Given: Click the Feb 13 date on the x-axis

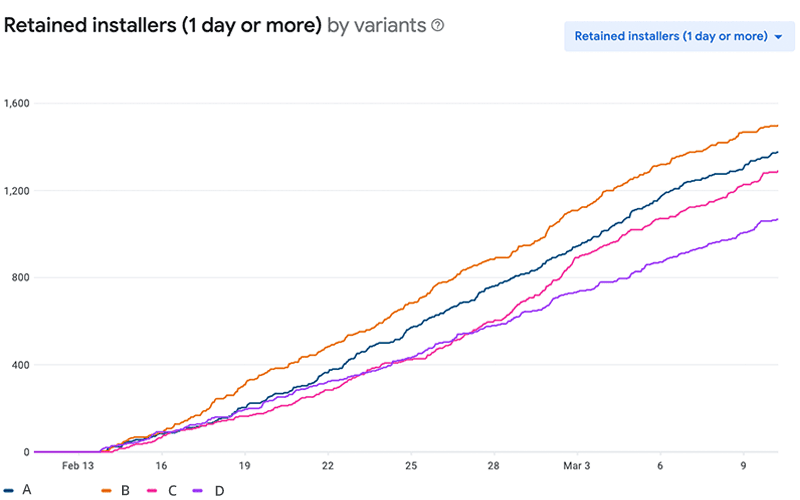Looking at the screenshot, I should point(78,466).
